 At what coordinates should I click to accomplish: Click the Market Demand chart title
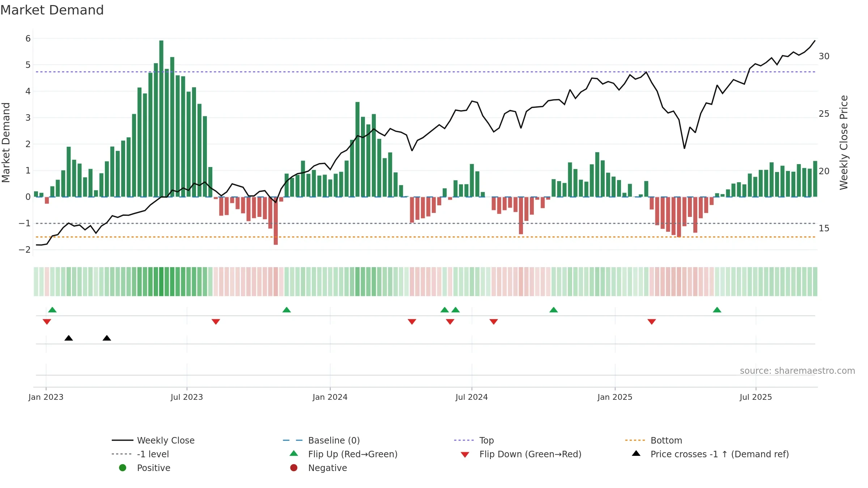coord(52,10)
